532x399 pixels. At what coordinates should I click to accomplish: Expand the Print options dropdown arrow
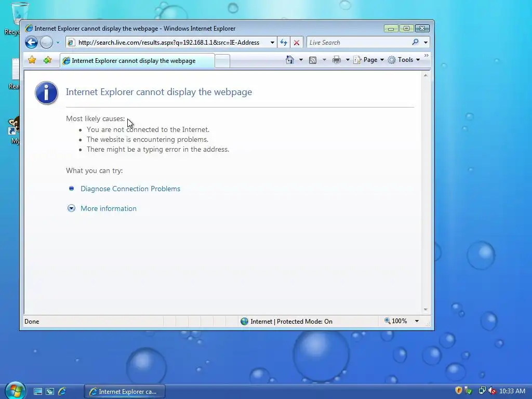348,60
